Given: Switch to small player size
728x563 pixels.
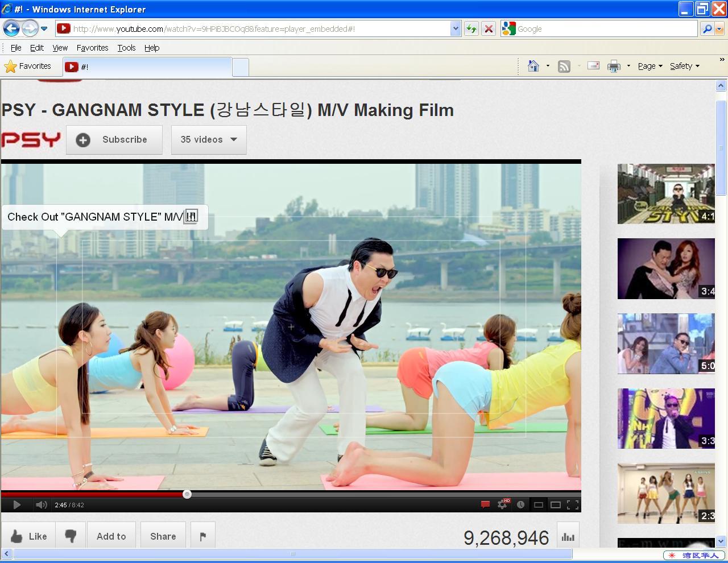Looking at the screenshot, I should (x=538, y=504).
